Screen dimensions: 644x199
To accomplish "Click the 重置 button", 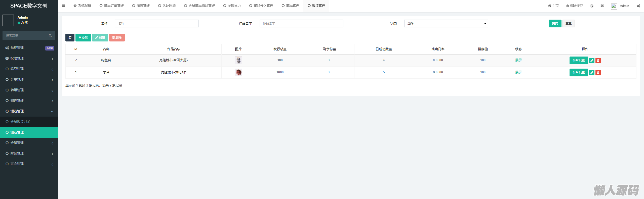I will [569, 23].
